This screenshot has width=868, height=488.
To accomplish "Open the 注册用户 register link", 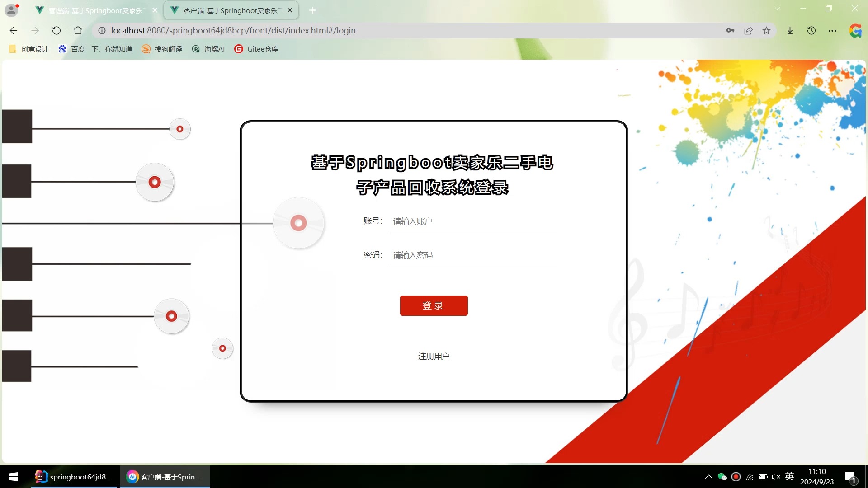I will pyautogui.click(x=434, y=357).
